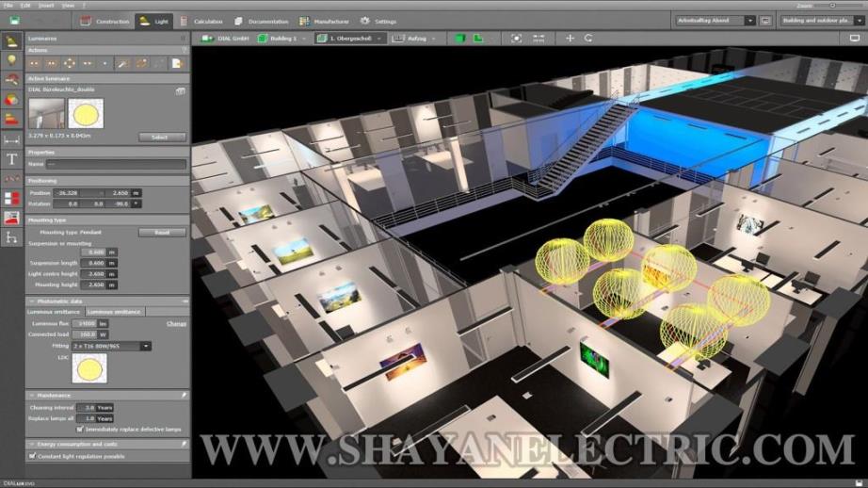Select the Light mode tab
The image size is (868, 488).
(153, 21)
